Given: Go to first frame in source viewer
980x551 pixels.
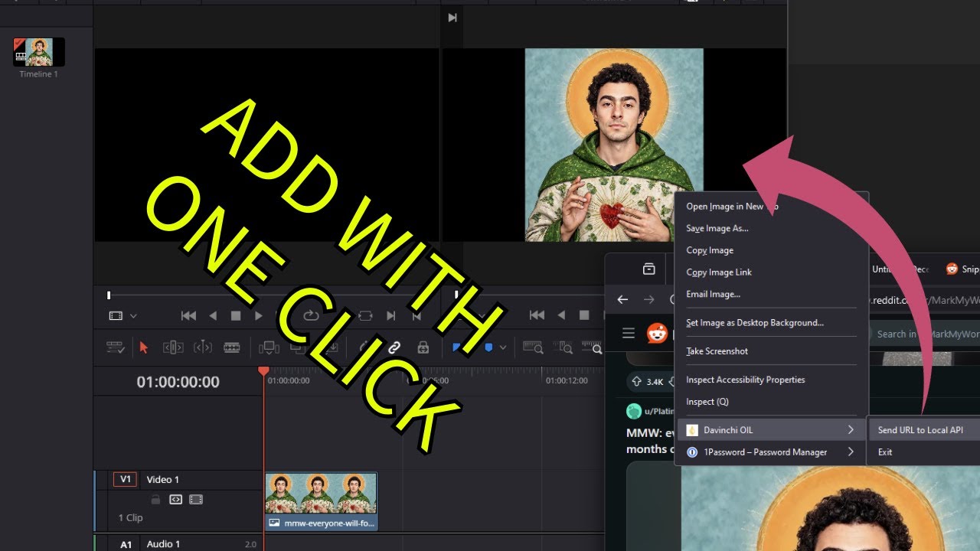Looking at the screenshot, I should pyautogui.click(x=188, y=315).
